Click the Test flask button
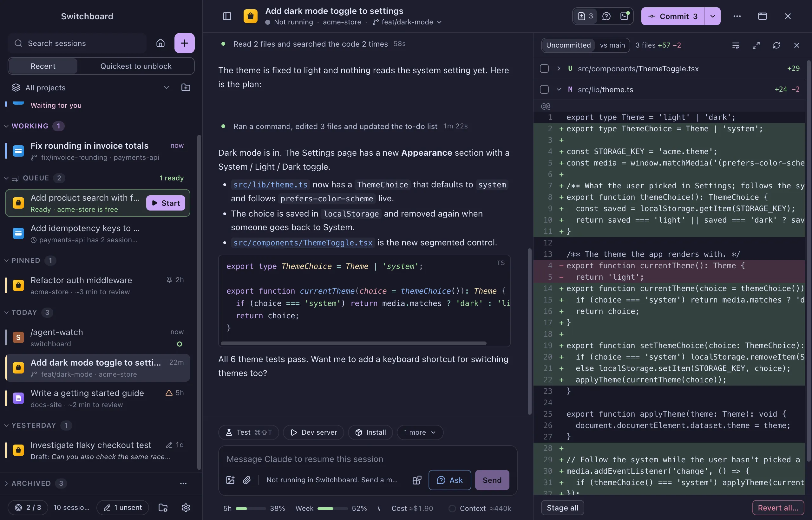812x520 pixels. (x=249, y=432)
